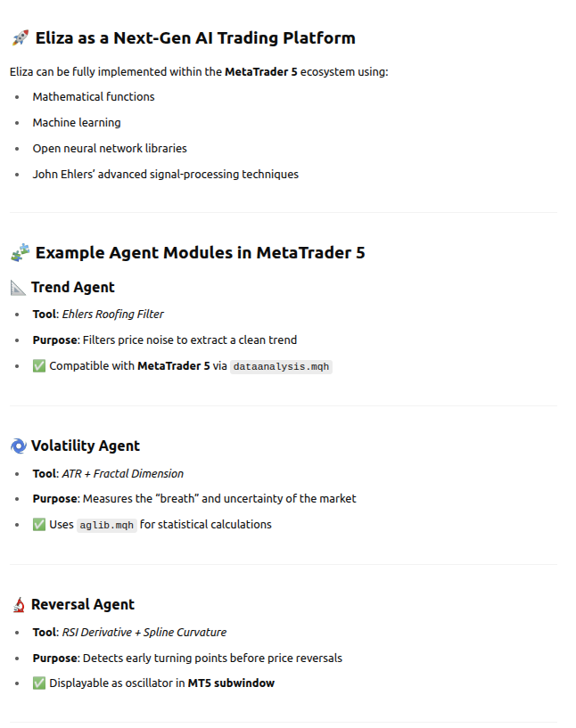
Task: Click the rocket emoji beside the Eliza heading
Action: click(x=20, y=38)
